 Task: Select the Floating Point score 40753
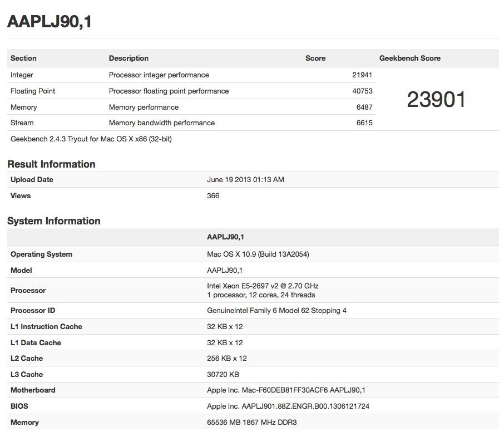tap(362, 91)
